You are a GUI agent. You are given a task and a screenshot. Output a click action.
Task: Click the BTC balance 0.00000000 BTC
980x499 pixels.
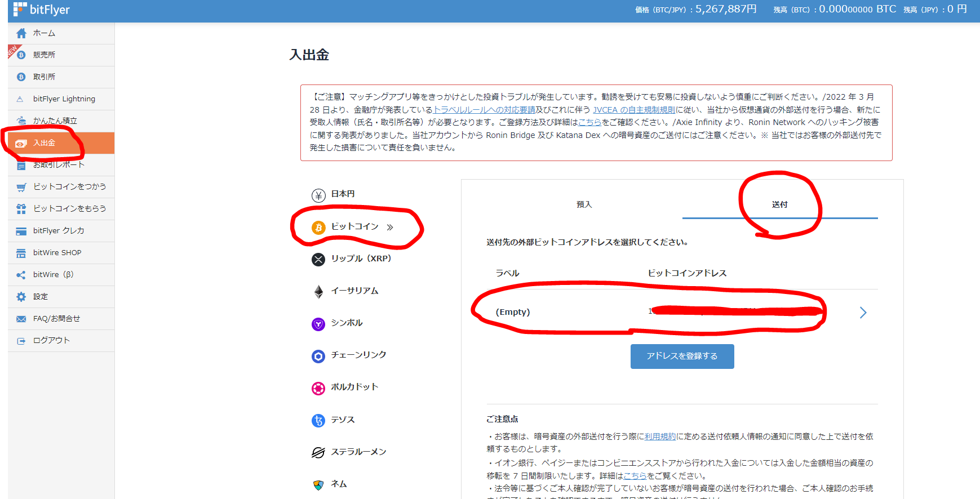tap(857, 9)
